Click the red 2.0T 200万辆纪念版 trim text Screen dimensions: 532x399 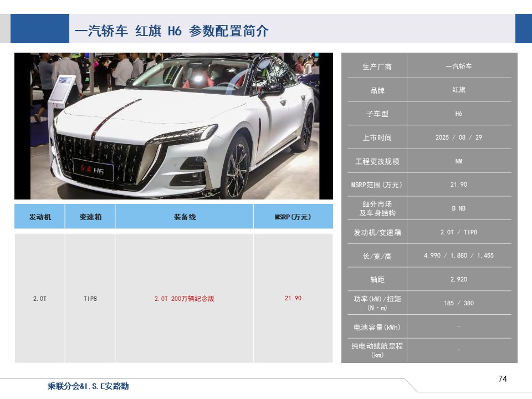point(185,299)
